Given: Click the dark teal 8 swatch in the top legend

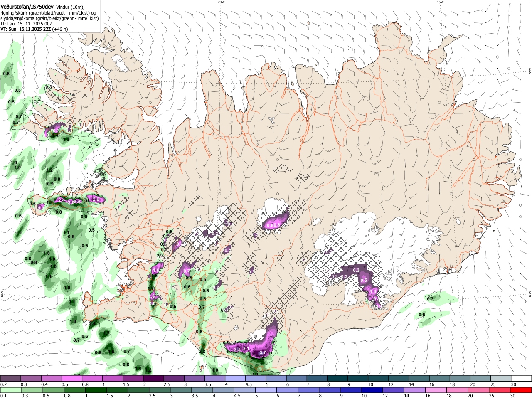Looking at the screenshot, I should coord(337,379).
